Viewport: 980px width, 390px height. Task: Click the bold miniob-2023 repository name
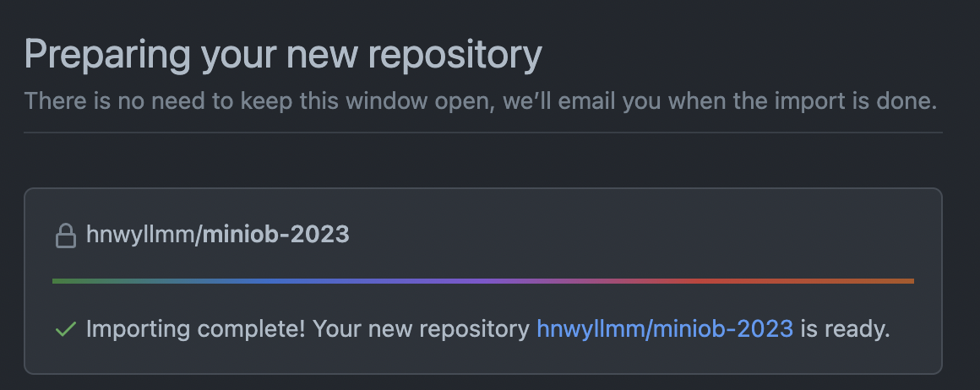point(276,235)
